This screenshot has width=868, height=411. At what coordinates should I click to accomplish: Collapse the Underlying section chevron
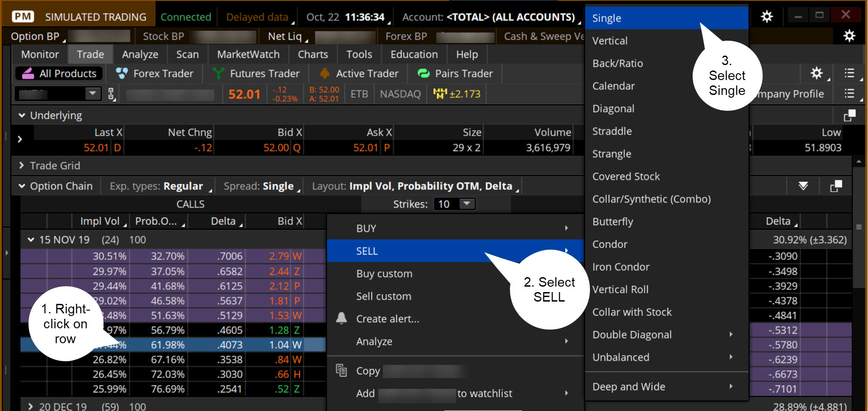(21, 115)
